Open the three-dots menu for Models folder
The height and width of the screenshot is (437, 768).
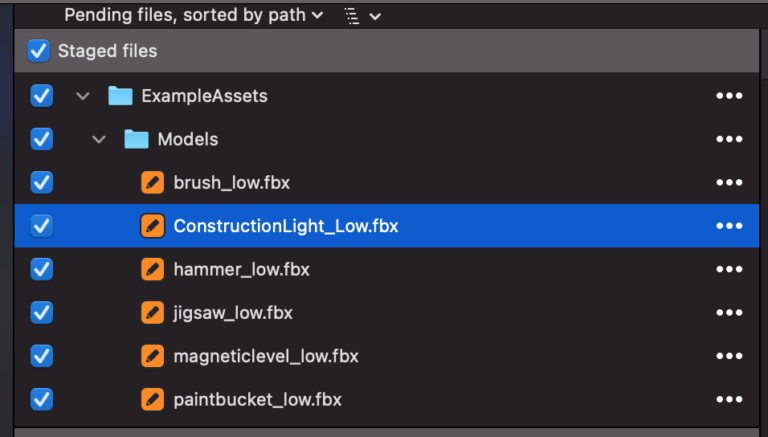coord(729,139)
